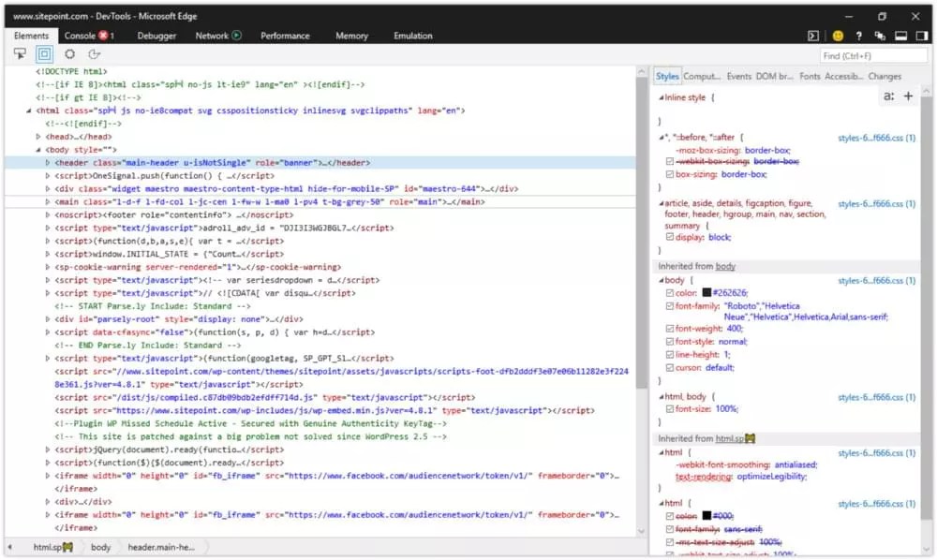This screenshot has height=560, width=937.
Task: Click the black color swatch beside #262626
Action: pyautogui.click(x=706, y=292)
